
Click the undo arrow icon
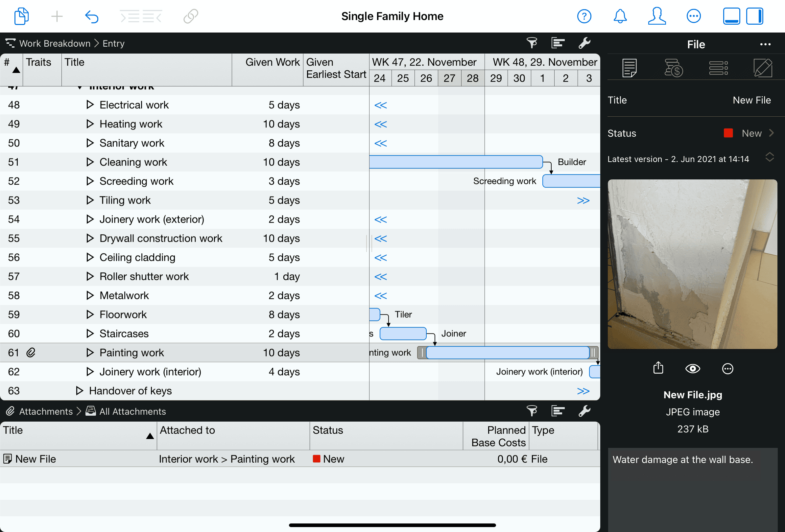click(91, 16)
